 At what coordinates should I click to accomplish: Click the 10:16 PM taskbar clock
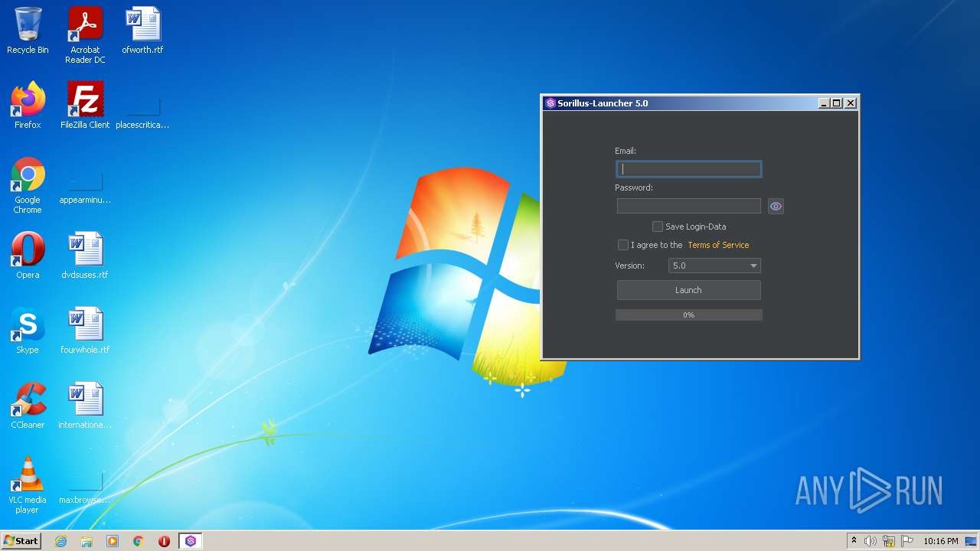[940, 541]
